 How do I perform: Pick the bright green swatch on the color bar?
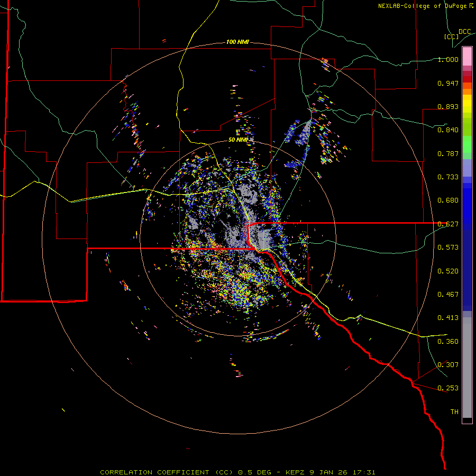tap(467, 144)
